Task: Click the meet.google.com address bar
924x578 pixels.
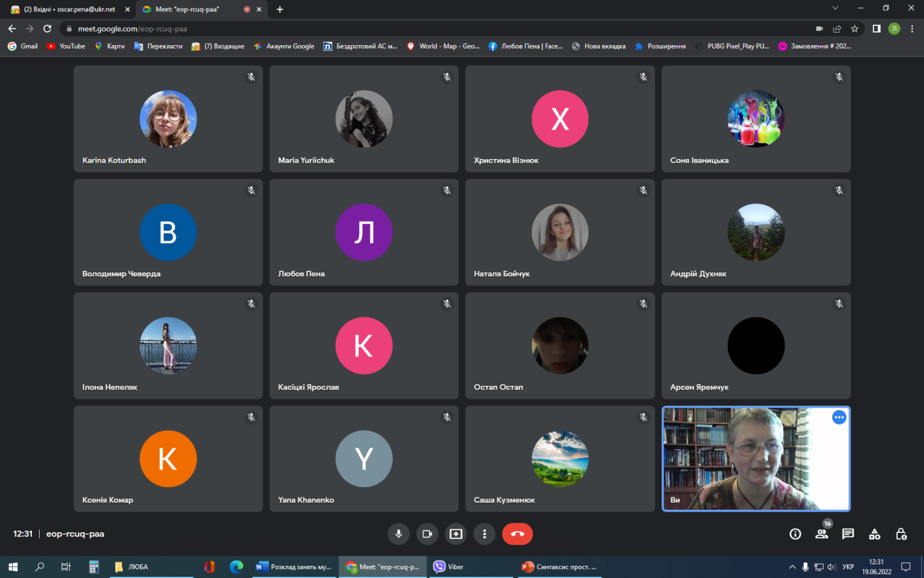Action: pos(433,29)
